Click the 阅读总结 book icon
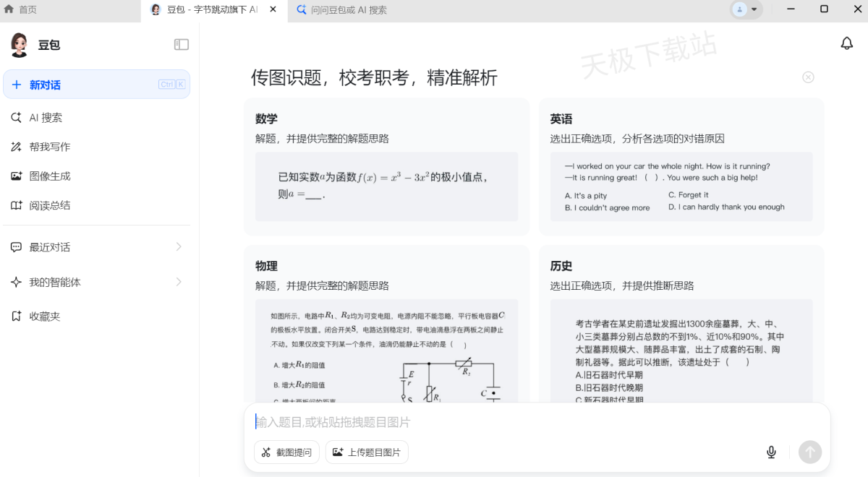The width and height of the screenshot is (868, 477). click(x=16, y=205)
